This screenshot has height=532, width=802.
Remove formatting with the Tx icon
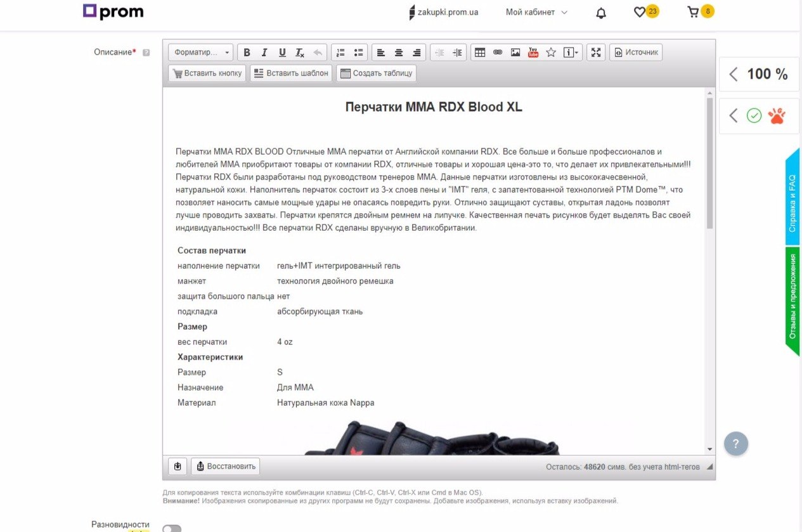pos(301,53)
